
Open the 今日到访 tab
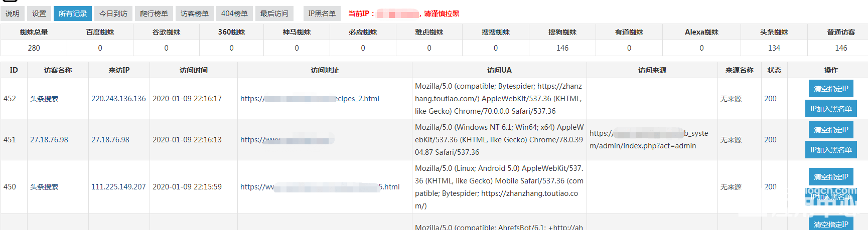pyautogui.click(x=113, y=14)
